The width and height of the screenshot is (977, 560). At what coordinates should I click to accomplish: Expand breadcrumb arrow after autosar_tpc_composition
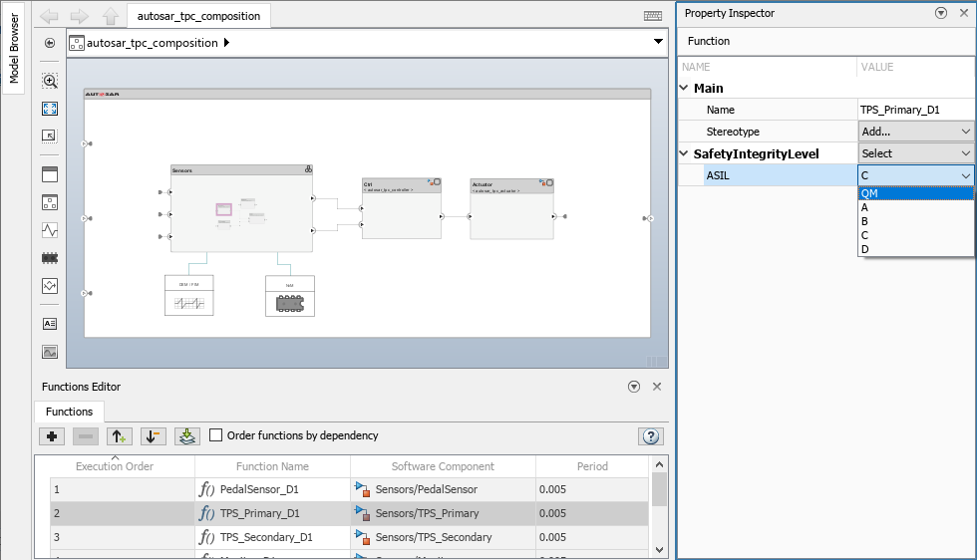[227, 43]
